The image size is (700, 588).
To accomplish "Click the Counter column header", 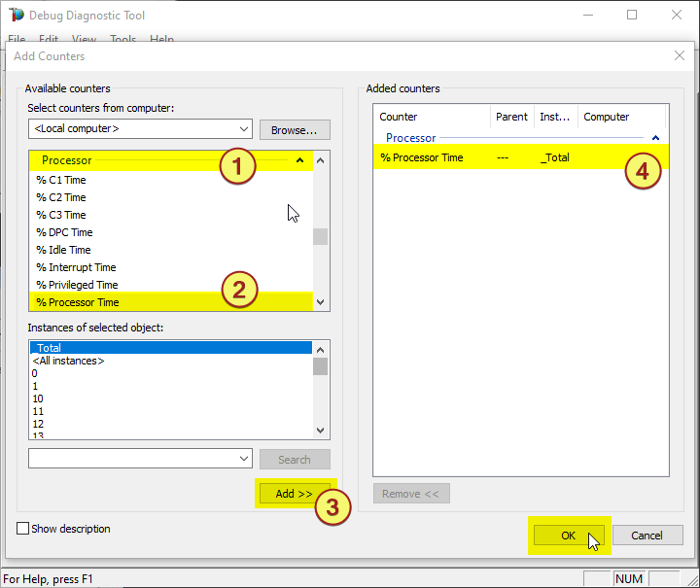I will [x=432, y=117].
